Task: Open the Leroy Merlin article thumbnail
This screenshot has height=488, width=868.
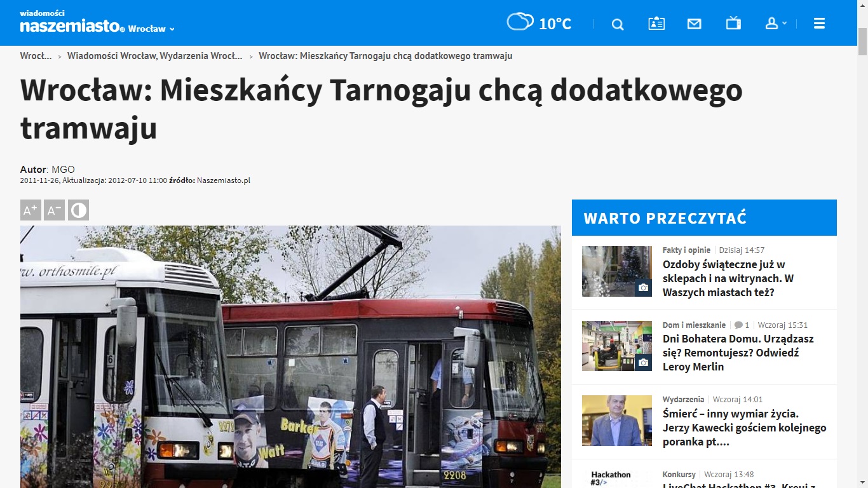Action: coord(617,346)
